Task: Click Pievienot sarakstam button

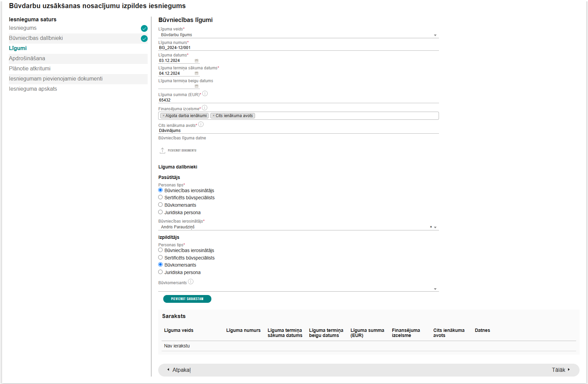Action: [187, 299]
